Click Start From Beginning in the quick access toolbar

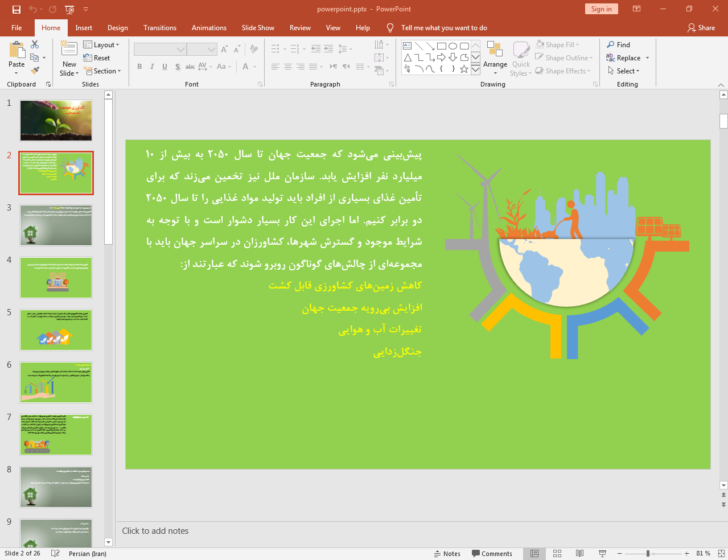[x=69, y=9]
